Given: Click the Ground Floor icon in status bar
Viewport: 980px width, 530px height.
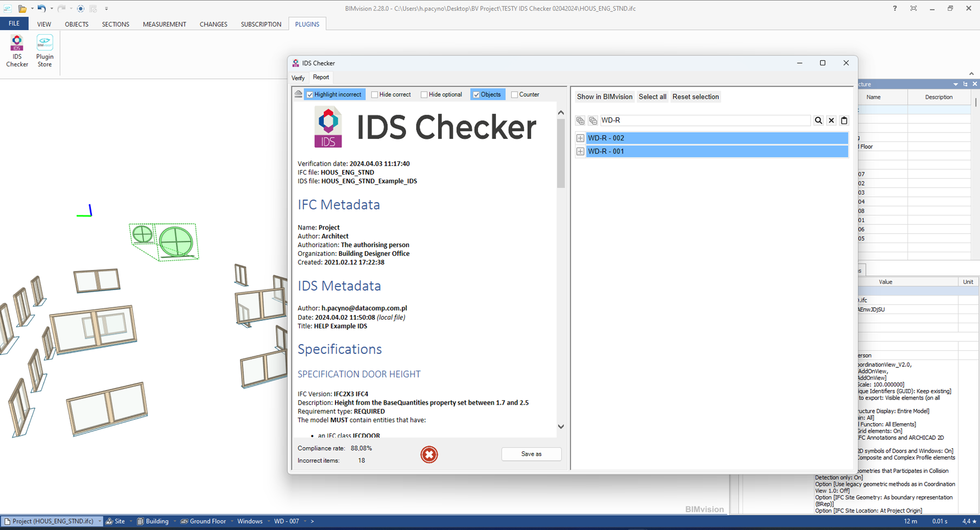Looking at the screenshot, I should [184, 521].
